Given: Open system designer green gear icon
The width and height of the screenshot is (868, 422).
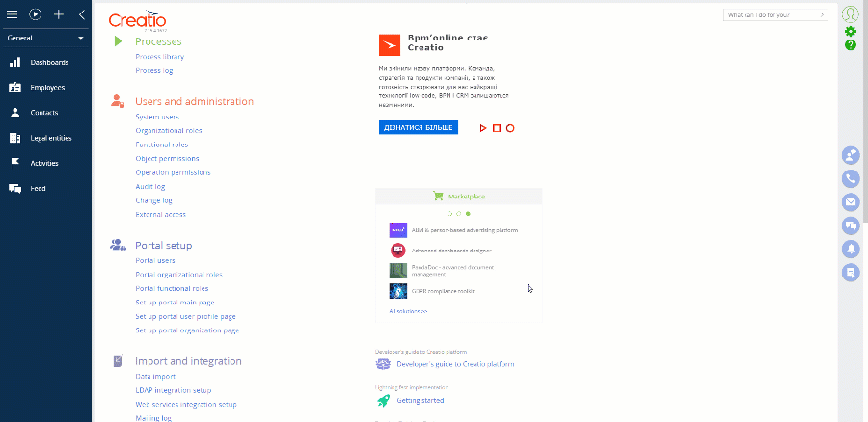Looking at the screenshot, I should pyautogui.click(x=851, y=32).
